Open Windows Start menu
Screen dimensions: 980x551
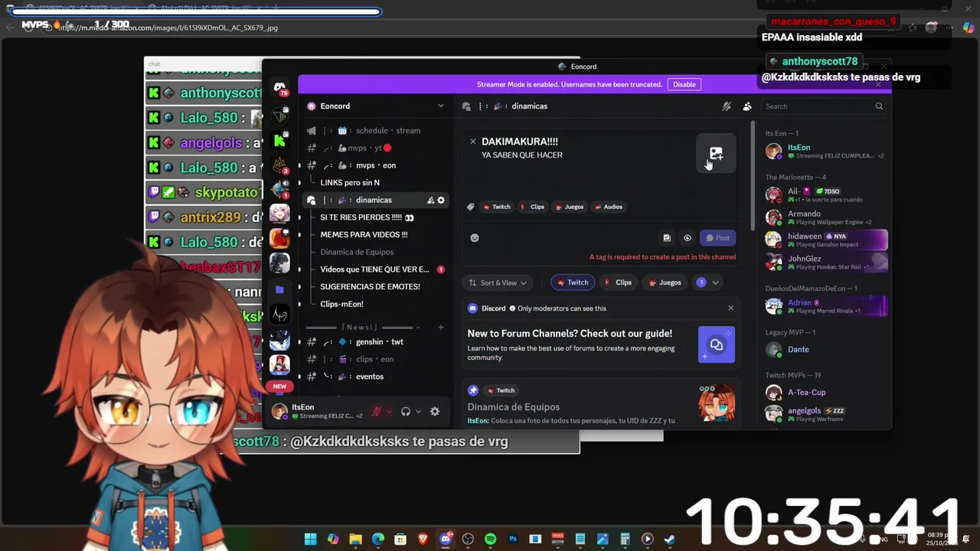311,539
